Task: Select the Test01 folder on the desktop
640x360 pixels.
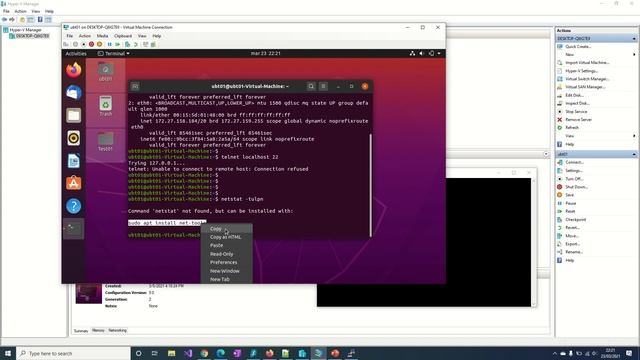Action: (x=105, y=141)
